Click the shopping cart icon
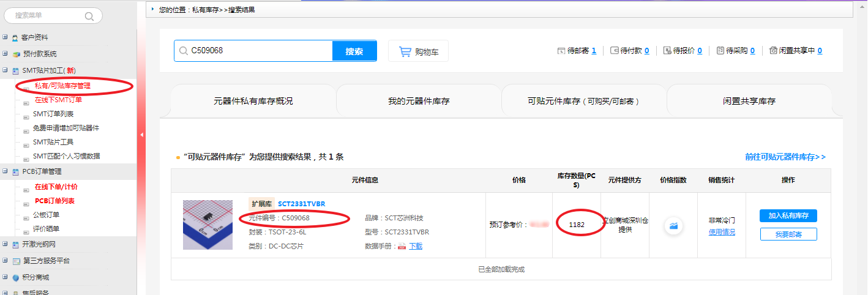868x295 pixels. [405, 51]
